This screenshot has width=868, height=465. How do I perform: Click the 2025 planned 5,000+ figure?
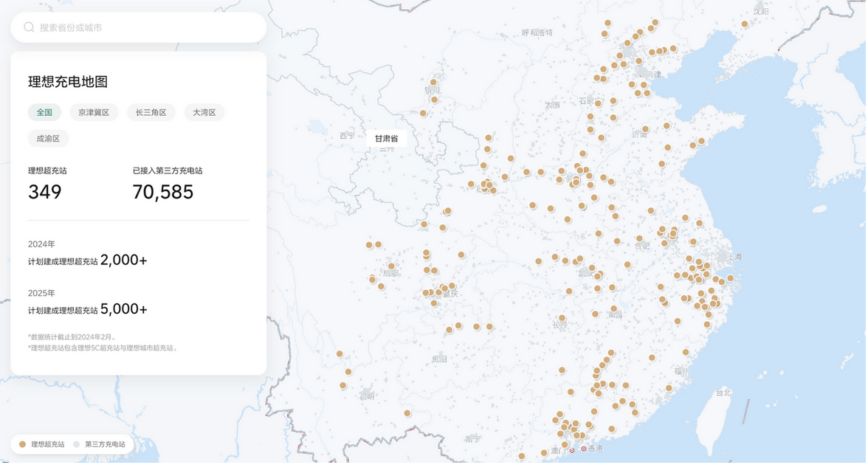[124, 309]
